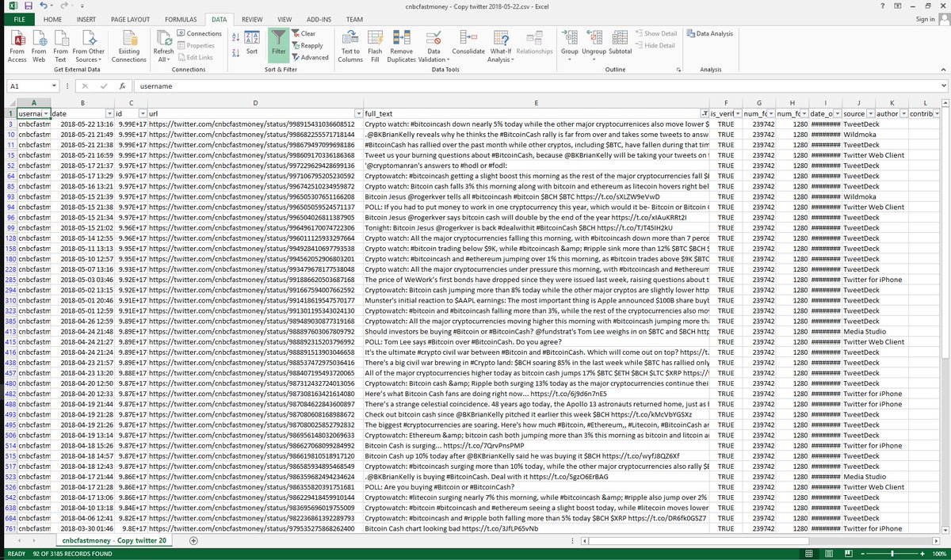Click the Subtotal icon

(621, 43)
